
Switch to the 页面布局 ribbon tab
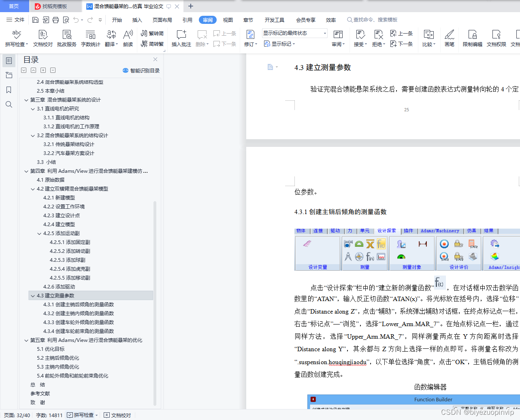pyautogui.click(x=162, y=20)
